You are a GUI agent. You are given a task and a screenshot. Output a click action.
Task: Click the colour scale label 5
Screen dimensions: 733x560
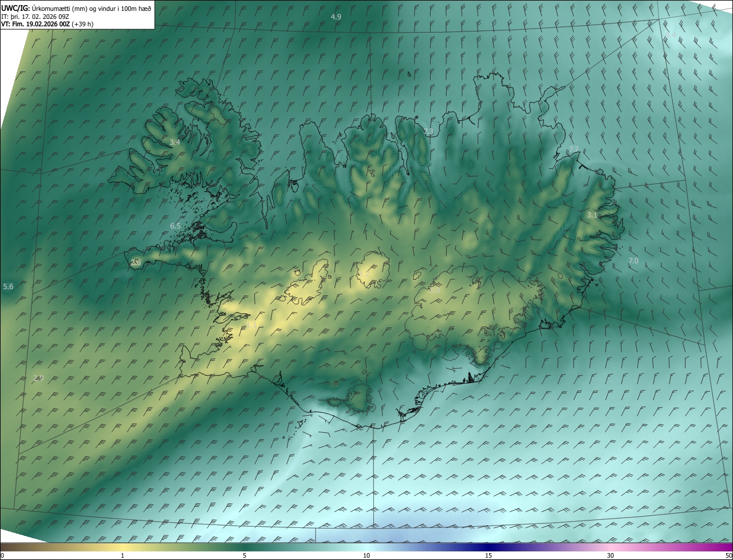click(245, 555)
